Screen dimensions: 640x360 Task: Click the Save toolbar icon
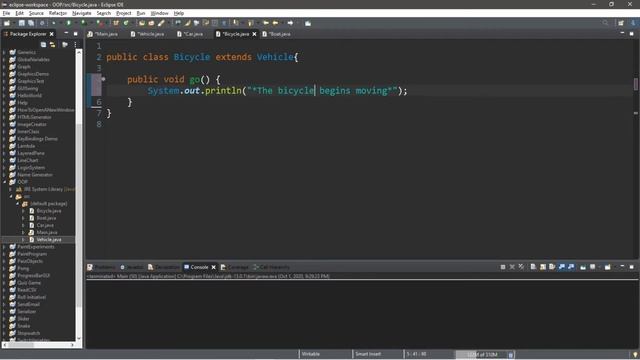point(22,23)
